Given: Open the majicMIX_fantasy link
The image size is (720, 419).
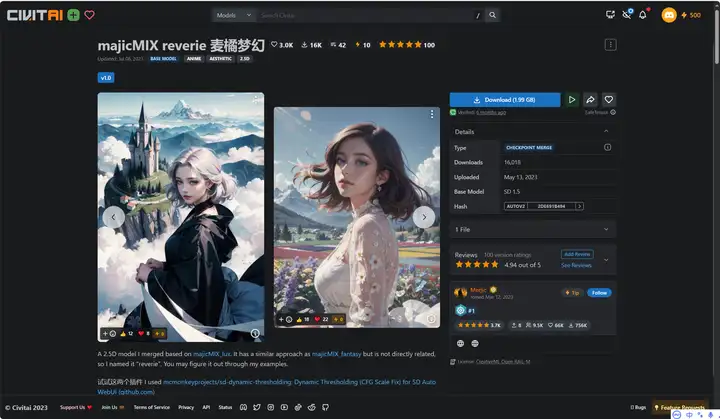Looking at the screenshot, I should tap(337, 354).
